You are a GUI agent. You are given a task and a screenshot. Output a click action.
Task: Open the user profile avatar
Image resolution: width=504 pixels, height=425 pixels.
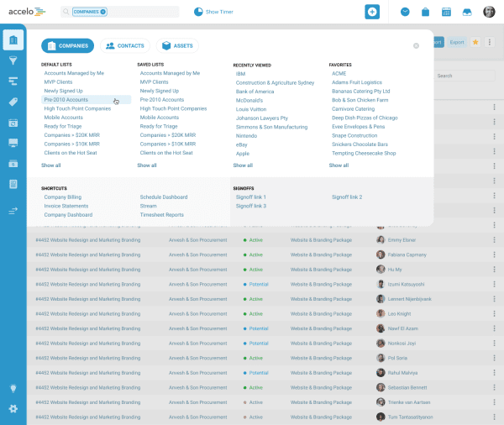489,12
